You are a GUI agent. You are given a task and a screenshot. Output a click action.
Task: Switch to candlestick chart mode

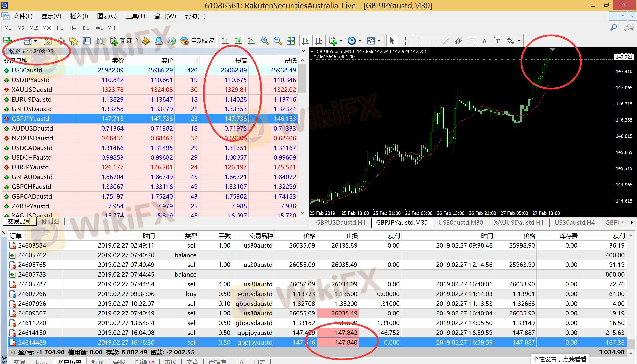click(238, 41)
